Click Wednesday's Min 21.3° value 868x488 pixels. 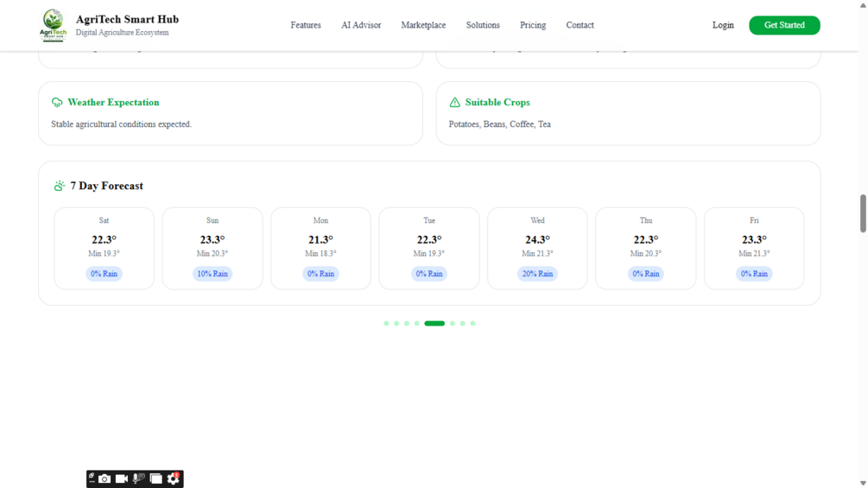tap(537, 253)
